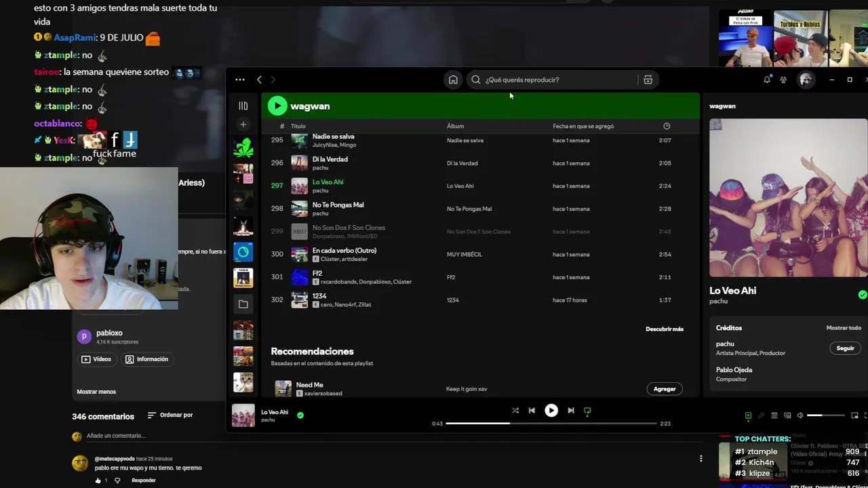Screen dimensions: 868x488
Task: Open the cat playlist thumbnail in sidebar
Action: (x=243, y=382)
